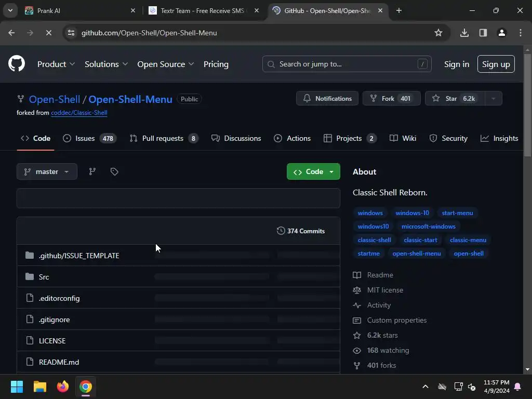Image resolution: width=532 pixels, height=399 pixels.
Task: Open the Chrome three-dot menu
Action: coord(521,33)
